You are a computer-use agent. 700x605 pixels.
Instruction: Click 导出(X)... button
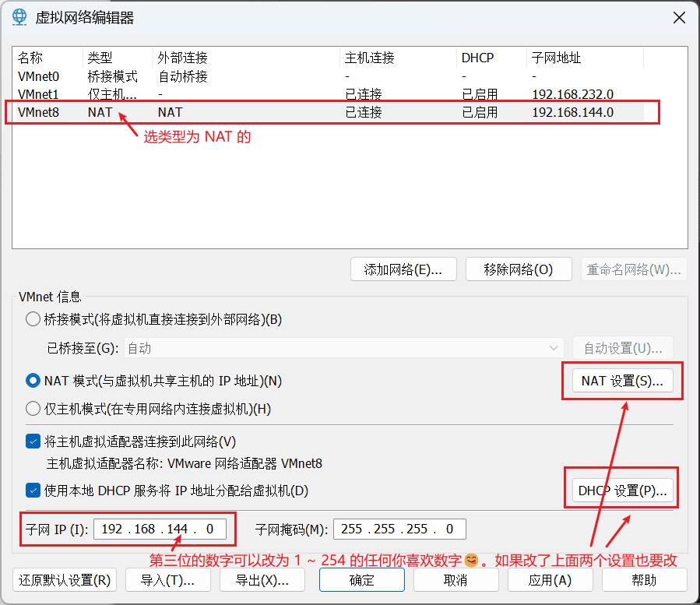pyautogui.click(x=262, y=580)
